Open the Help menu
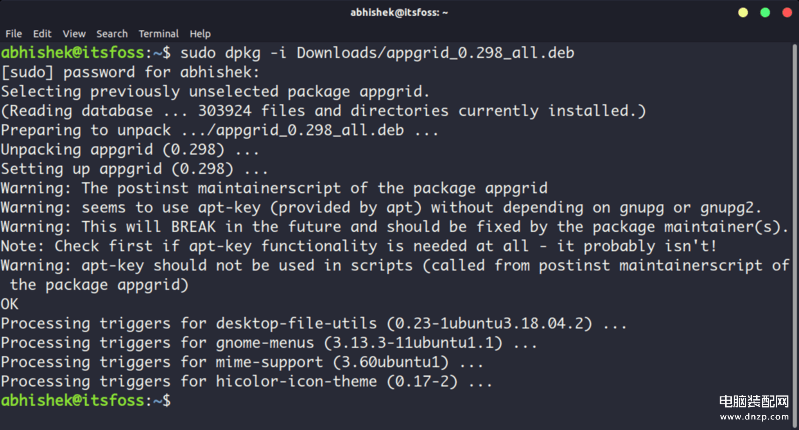799x430 pixels. (200, 34)
